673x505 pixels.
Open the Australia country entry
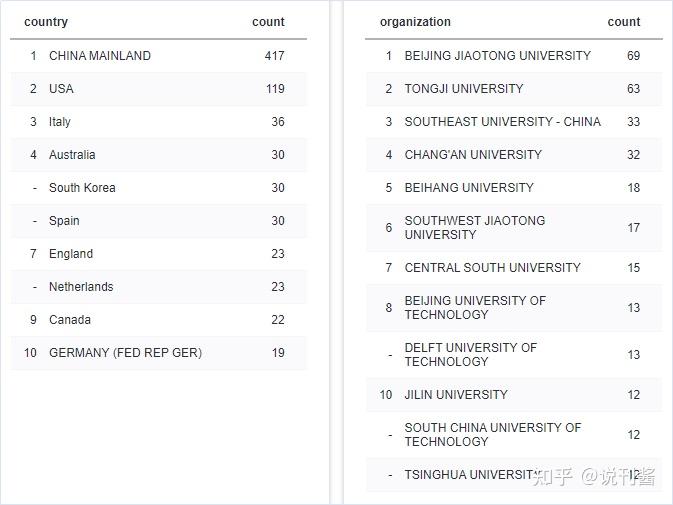click(x=72, y=155)
